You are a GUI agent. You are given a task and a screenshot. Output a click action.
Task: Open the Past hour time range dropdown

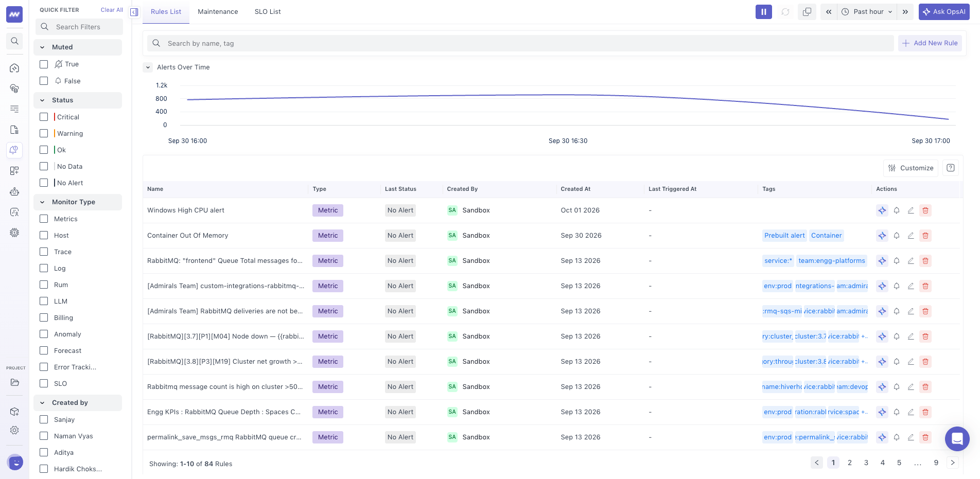867,12
